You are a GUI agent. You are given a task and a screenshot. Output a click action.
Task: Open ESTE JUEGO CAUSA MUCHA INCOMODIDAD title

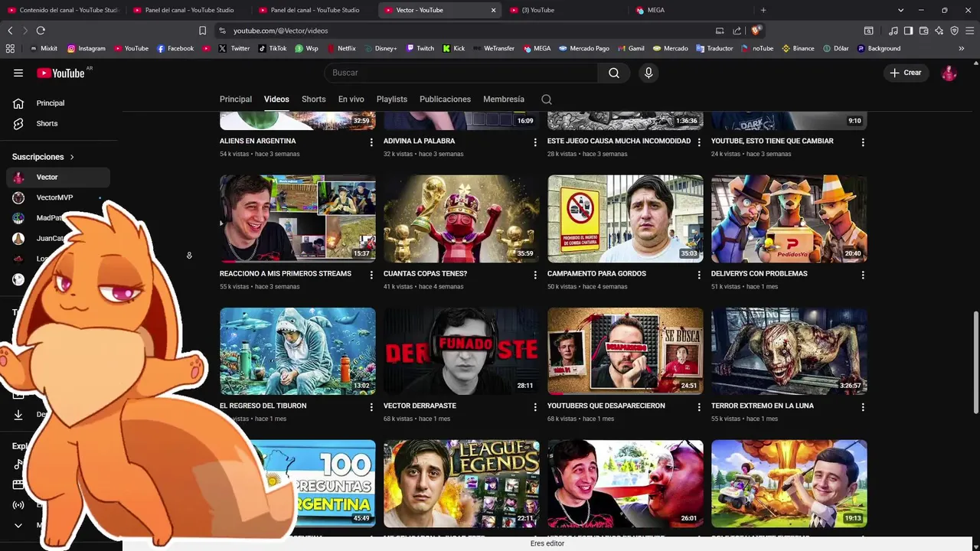(x=619, y=141)
